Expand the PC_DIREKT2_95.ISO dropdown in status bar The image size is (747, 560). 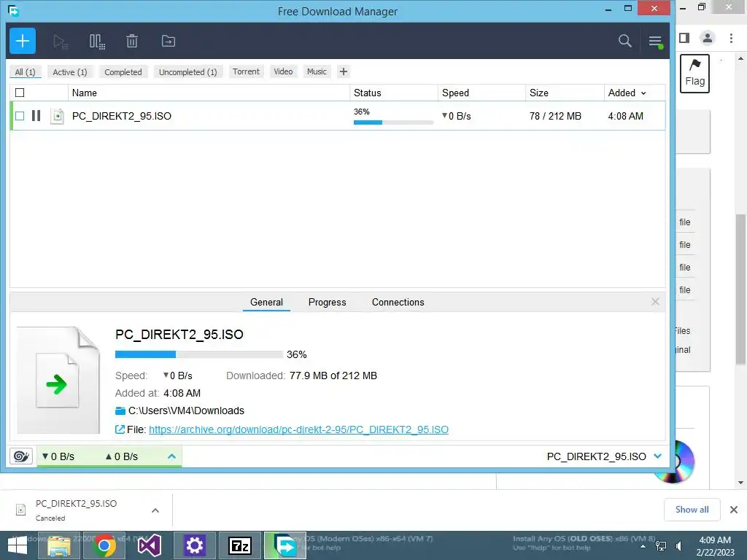[x=657, y=456]
